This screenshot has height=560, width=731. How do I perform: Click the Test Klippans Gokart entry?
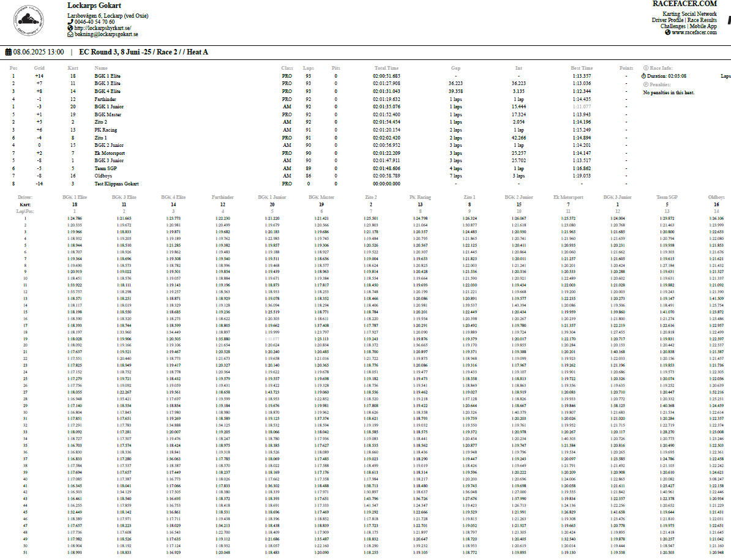(x=116, y=184)
